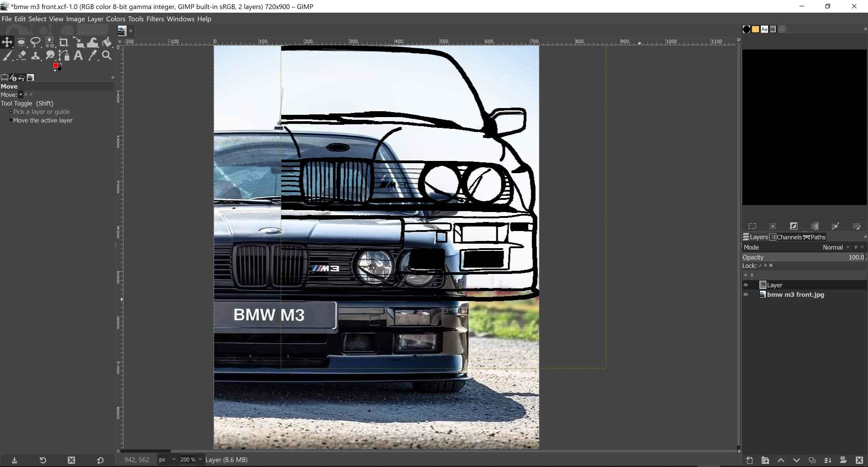Screen dimensions: 868x467
Task: Select the Eraser tool
Action: [x=21, y=56]
